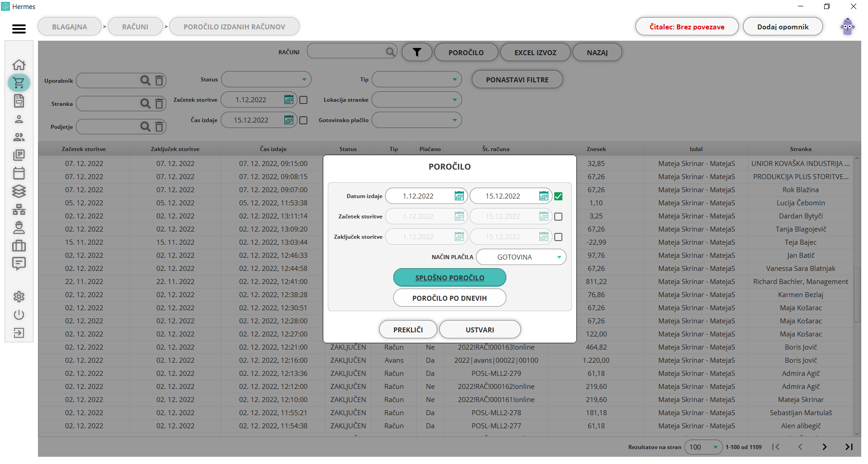Image resolution: width=868 pixels, height=464 pixels.
Task: Click the magnifier in Računi search box
Action: 391,52
